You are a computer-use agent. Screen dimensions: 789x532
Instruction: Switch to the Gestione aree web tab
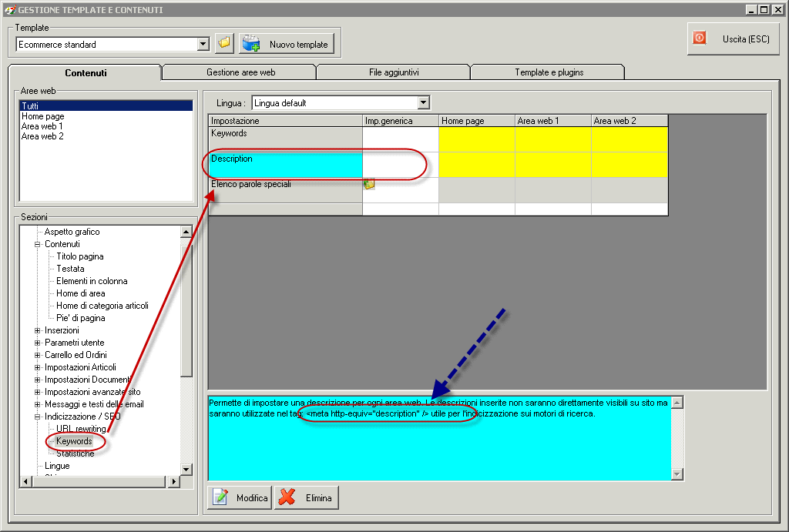tap(240, 72)
